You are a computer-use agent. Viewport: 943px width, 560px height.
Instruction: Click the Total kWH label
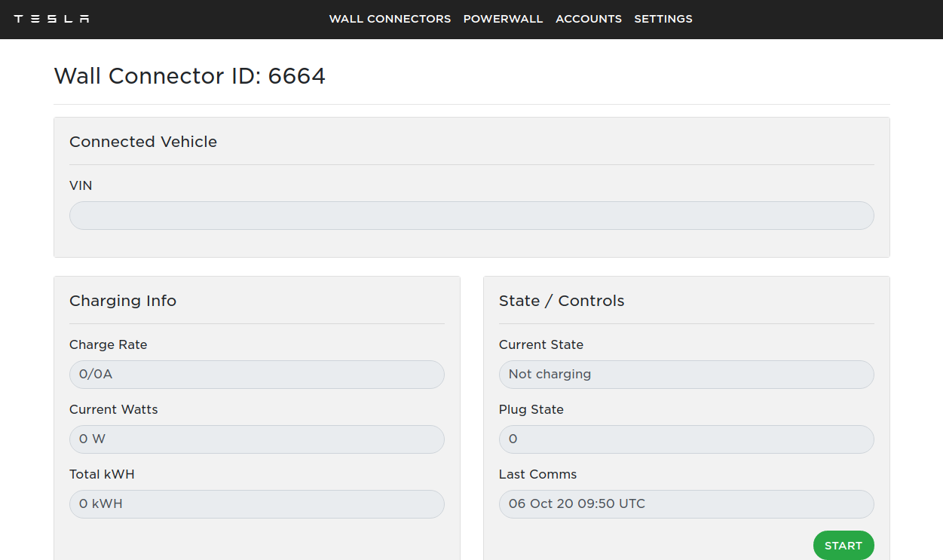102,474
